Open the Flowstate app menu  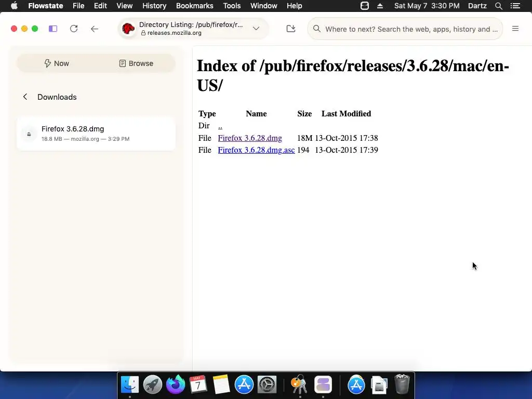click(x=46, y=6)
